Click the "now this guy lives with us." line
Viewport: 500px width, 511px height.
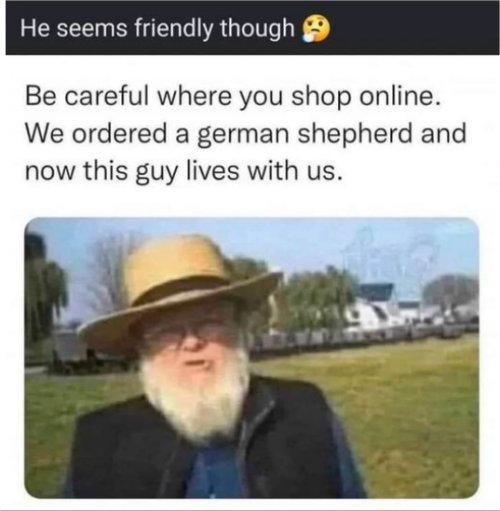click(184, 171)
